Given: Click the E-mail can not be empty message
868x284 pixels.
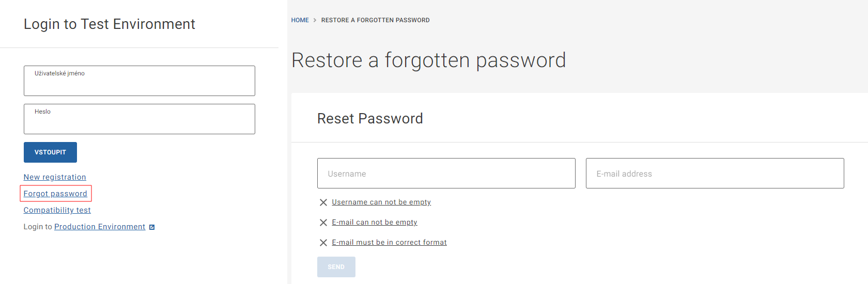Looking at the screenshot, I should pyautogui.click(x=375, y=222).
